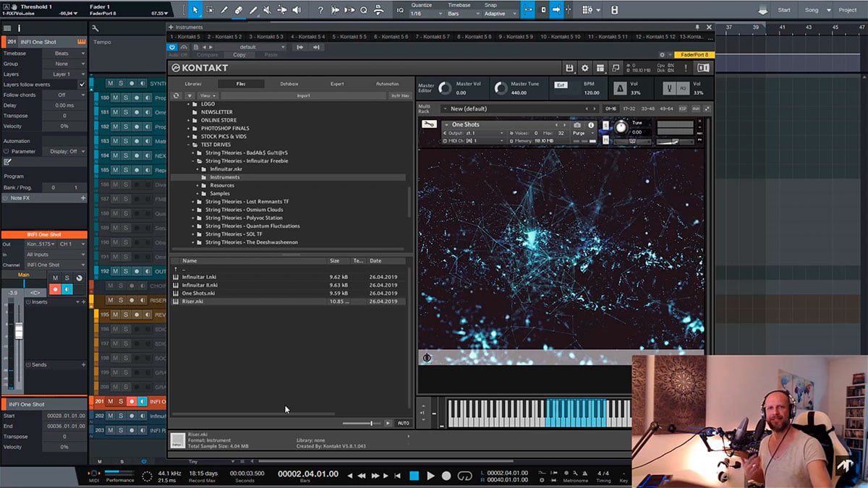This screenshot has height=488, width=868.
Task: Select the Eraser tool
Action: [x=239, y=10]
